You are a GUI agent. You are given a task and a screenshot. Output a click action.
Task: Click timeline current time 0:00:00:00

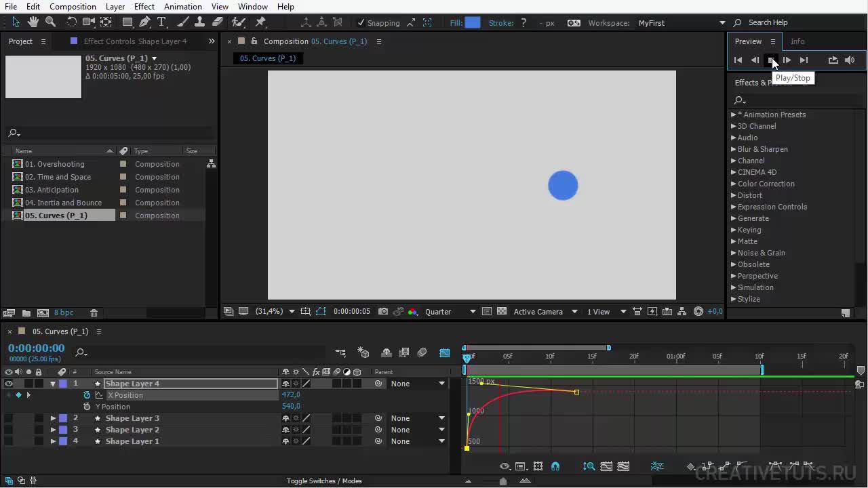click(36, 348)
